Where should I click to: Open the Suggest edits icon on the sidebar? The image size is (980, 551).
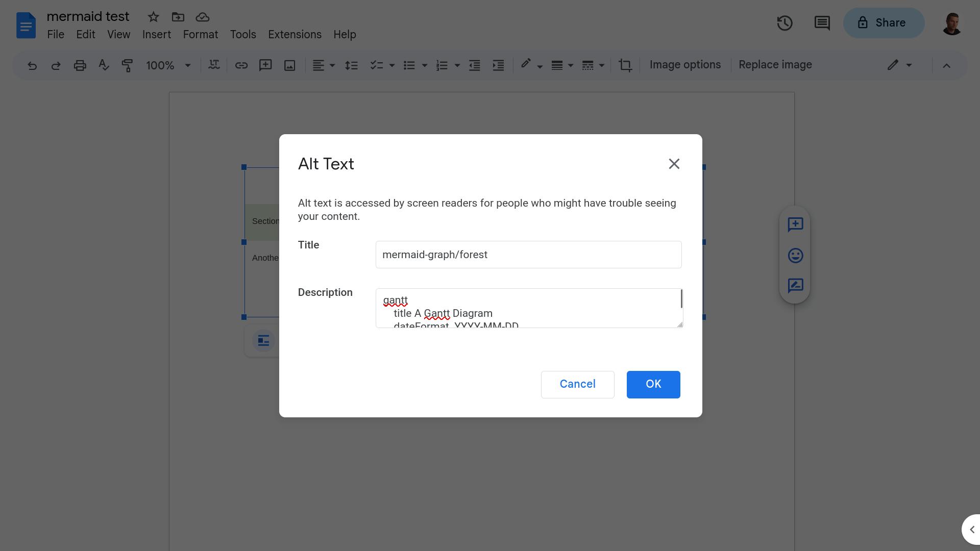(795, 286)
